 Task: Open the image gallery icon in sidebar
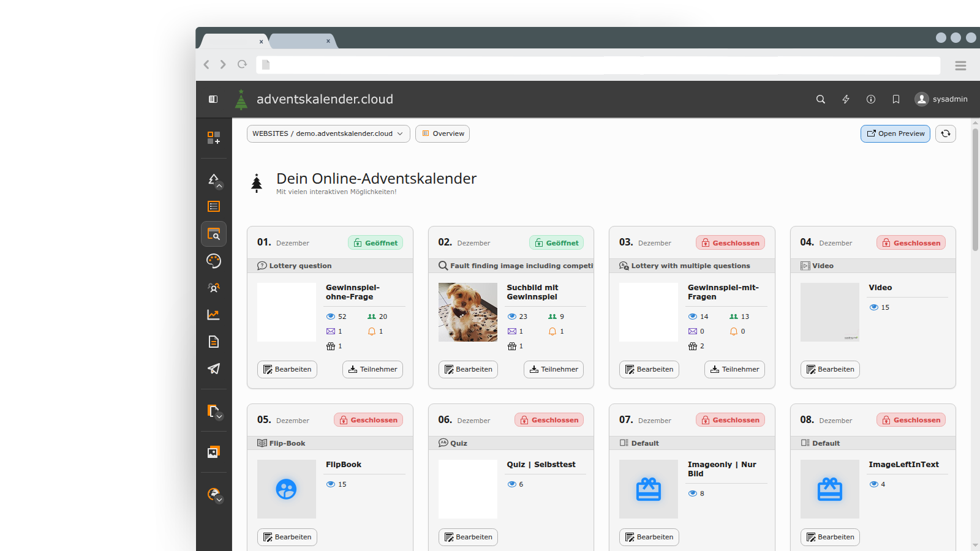coord(214,452)
